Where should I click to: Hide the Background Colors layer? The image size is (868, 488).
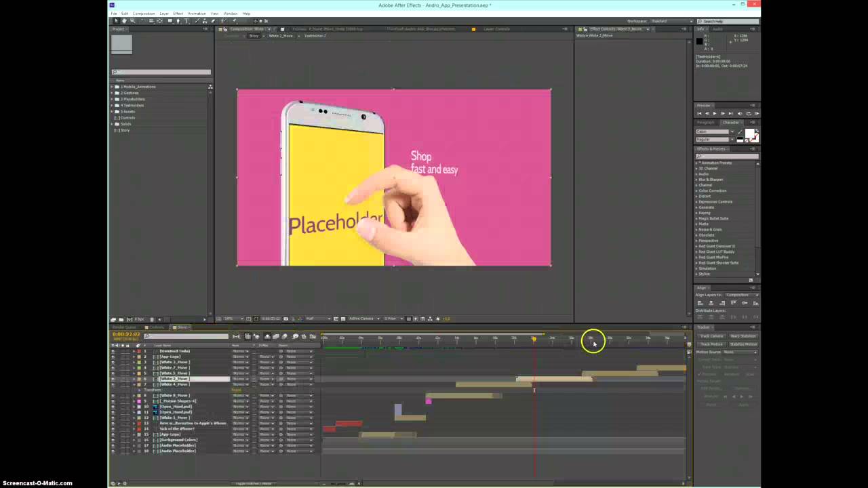pyautogui.click(x=113, y=440)
